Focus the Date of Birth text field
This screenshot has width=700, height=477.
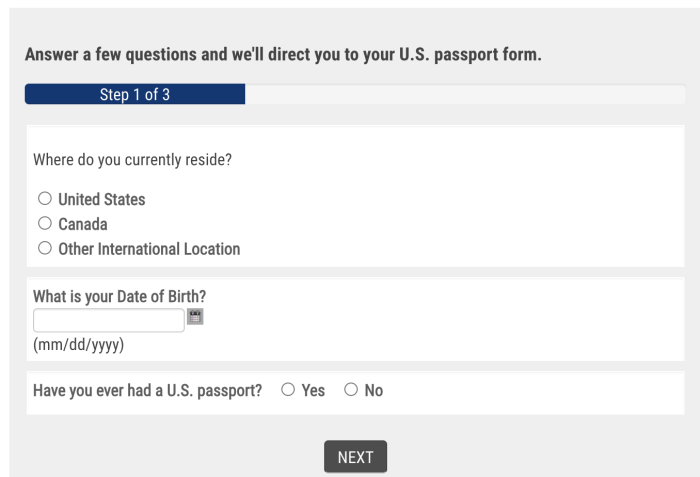click(109, 320)
